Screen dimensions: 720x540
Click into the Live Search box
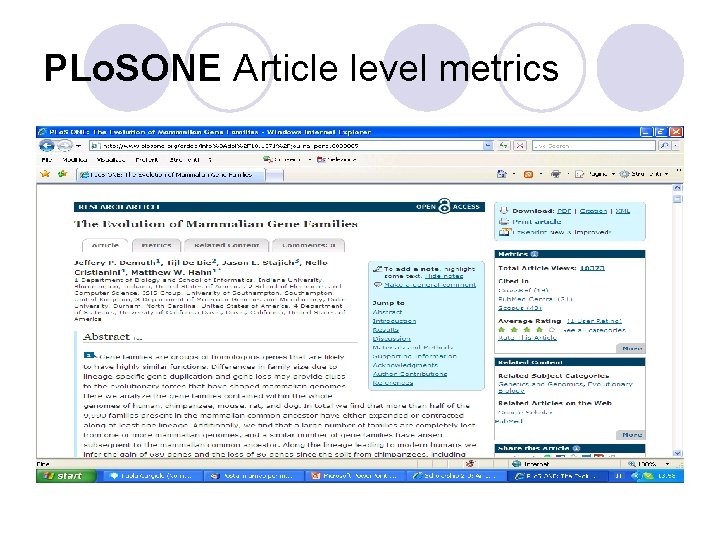594,146
